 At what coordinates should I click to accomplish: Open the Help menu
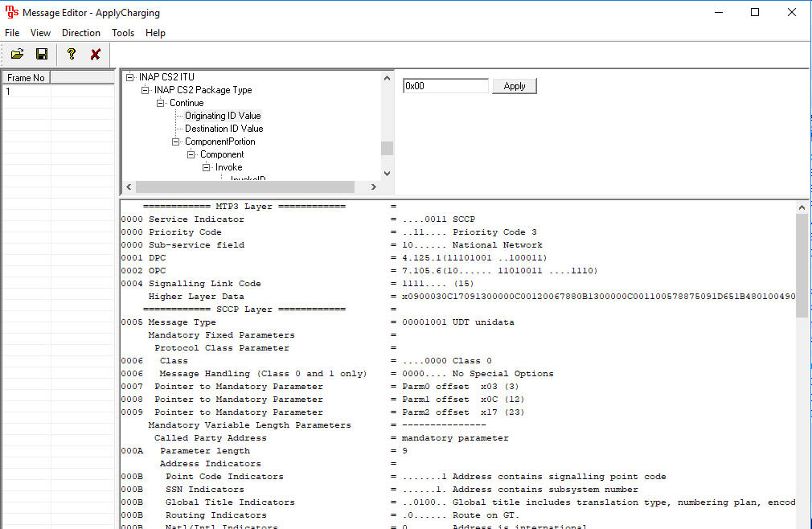click(x=155, y=33)
